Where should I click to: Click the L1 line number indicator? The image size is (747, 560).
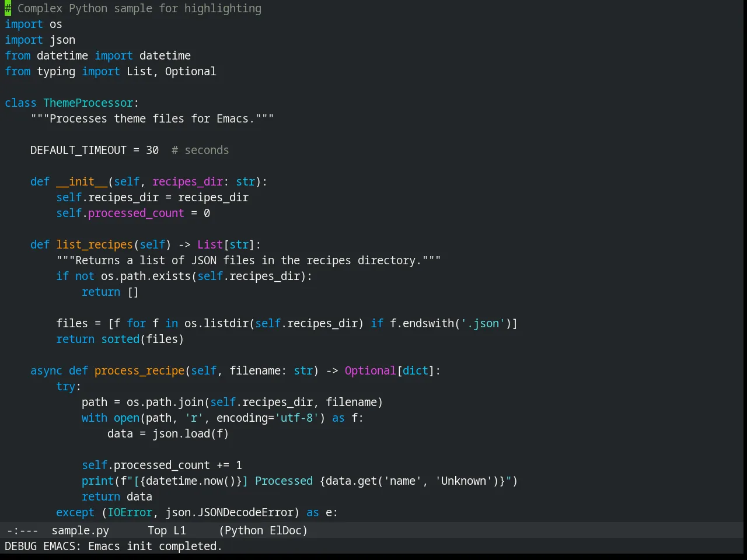180,530
